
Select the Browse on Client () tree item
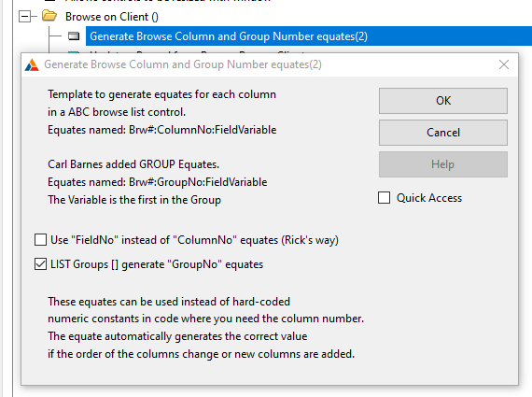pyautogui.click(x=112, y=17)
